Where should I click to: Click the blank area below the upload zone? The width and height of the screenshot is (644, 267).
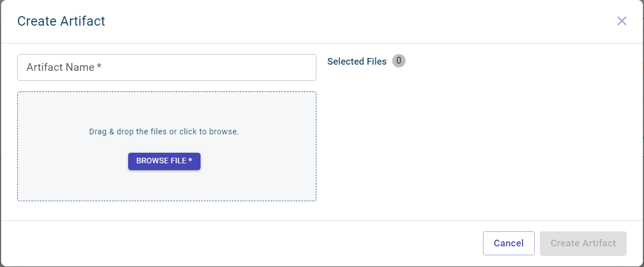(x=167, y=211)
